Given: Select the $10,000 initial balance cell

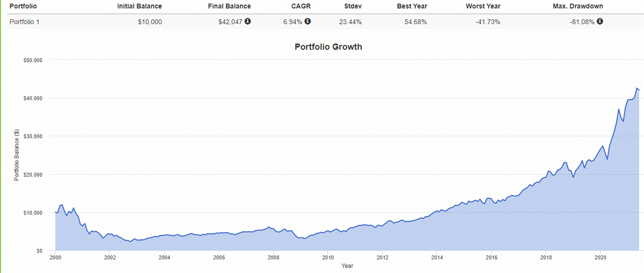Looking at the screenshot, I should tap(149, 22).
